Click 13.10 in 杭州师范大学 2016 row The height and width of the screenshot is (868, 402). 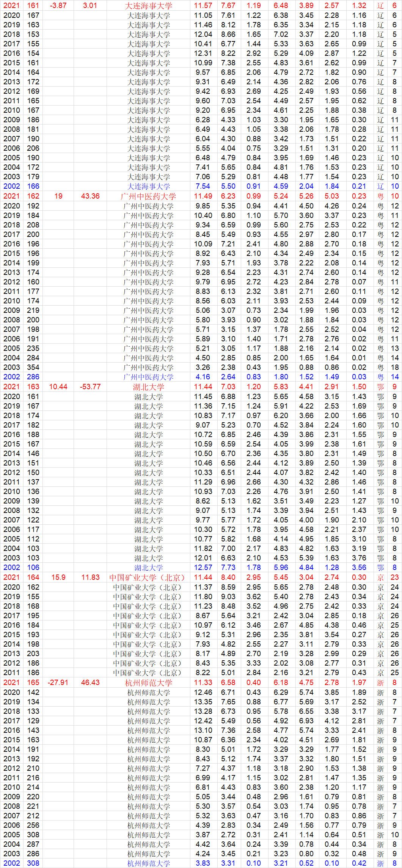coord(203,731)
